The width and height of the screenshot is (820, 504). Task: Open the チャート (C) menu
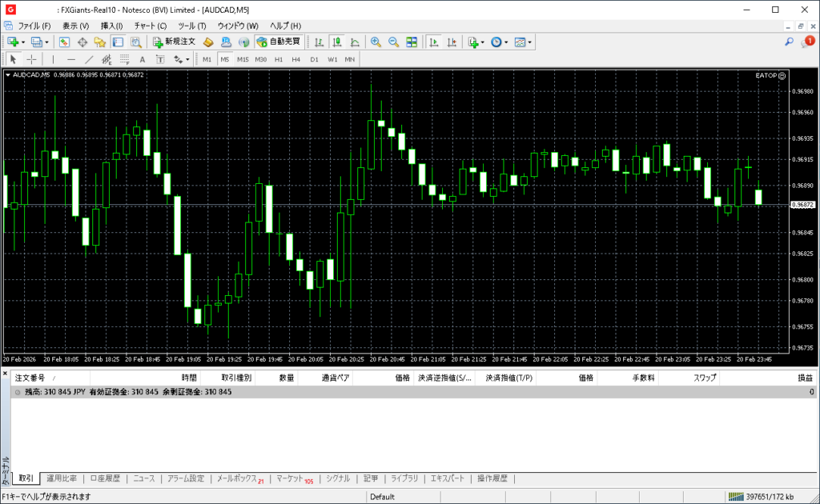150,26
